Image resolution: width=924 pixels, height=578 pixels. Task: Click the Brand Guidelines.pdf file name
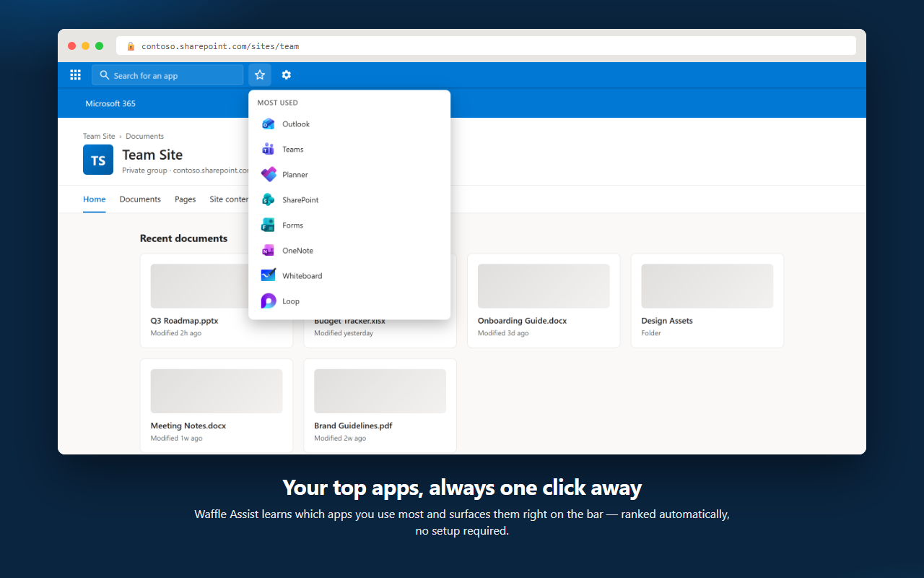point(353,426)
